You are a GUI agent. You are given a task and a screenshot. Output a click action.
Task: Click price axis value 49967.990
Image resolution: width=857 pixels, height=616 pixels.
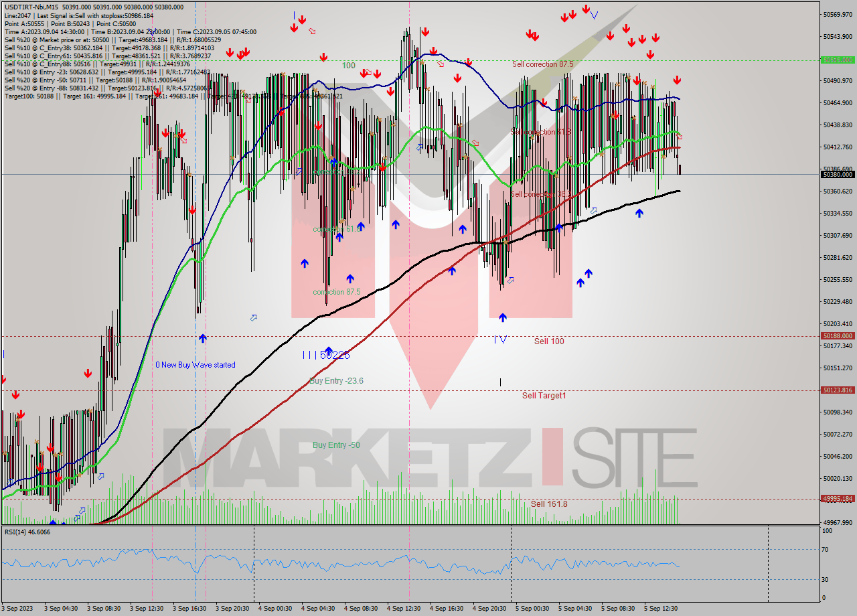tap(838, 522)
